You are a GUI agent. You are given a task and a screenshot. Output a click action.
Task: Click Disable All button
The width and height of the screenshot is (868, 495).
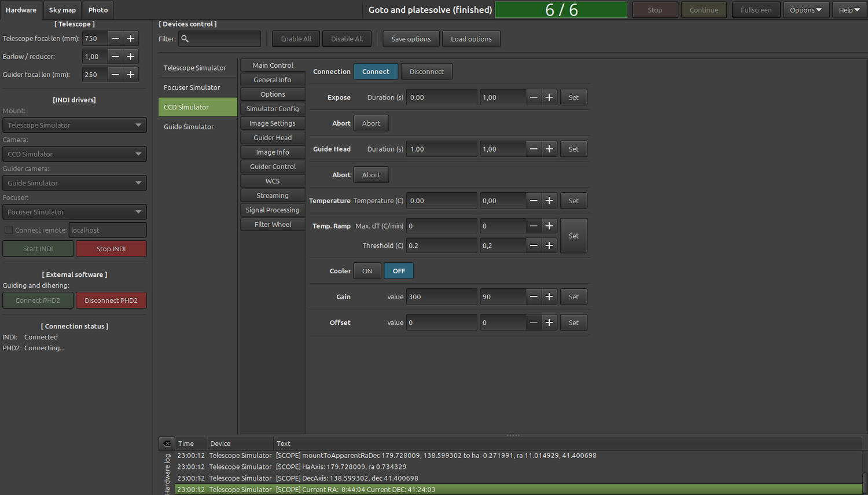click(347, 39)
